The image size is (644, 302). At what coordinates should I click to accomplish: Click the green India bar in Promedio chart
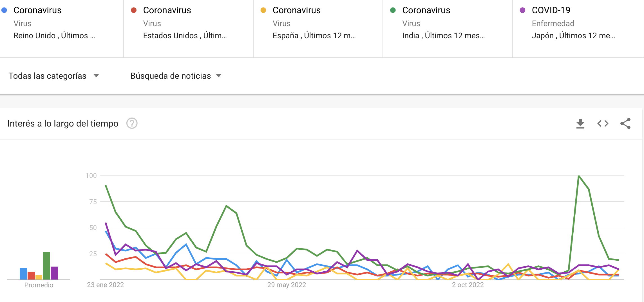tap(46, 266)
